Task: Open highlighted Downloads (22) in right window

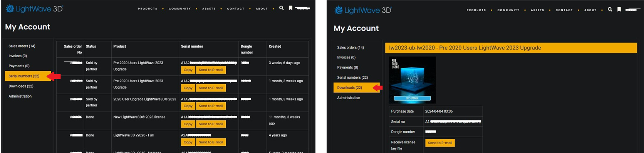Action: click(x=357, y=88)
